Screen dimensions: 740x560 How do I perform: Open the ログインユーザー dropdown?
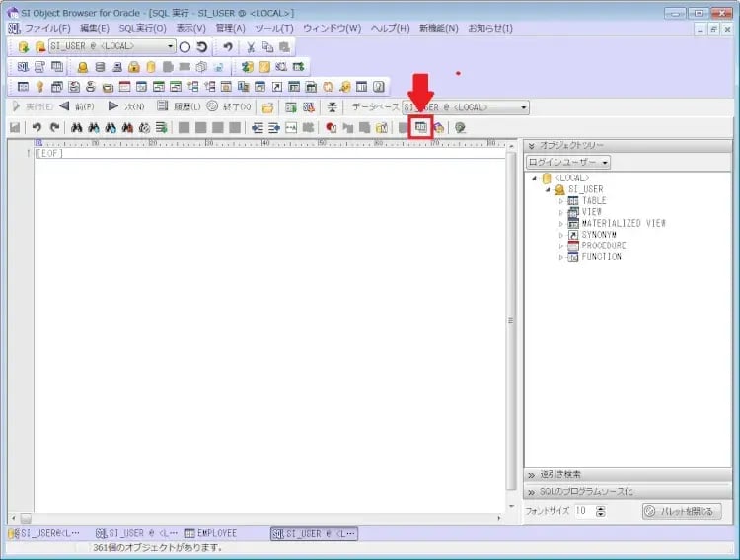pyautogui.click(x=605, y=163)
